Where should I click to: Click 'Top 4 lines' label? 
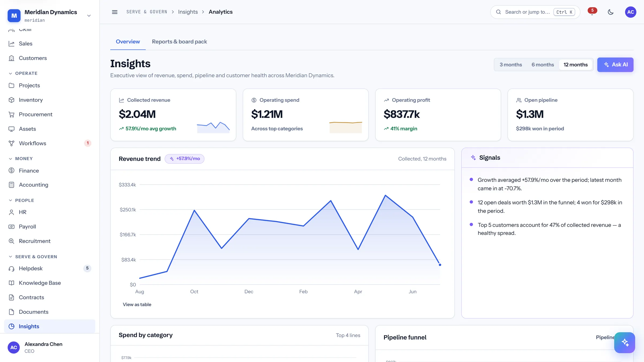point(348,335)
